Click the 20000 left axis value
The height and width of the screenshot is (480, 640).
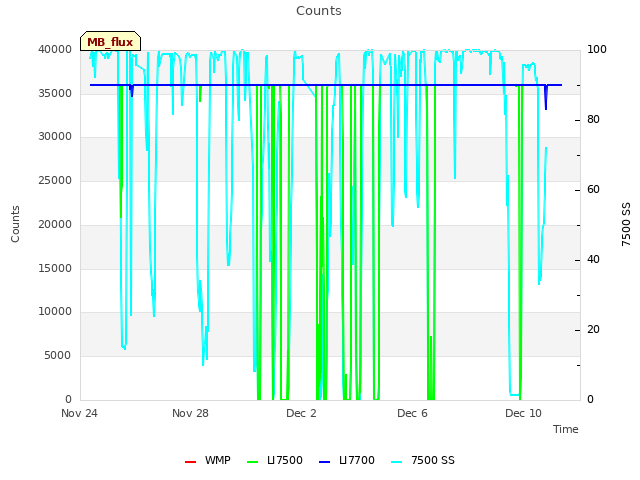pyautogui.click(x=55, y=224)
